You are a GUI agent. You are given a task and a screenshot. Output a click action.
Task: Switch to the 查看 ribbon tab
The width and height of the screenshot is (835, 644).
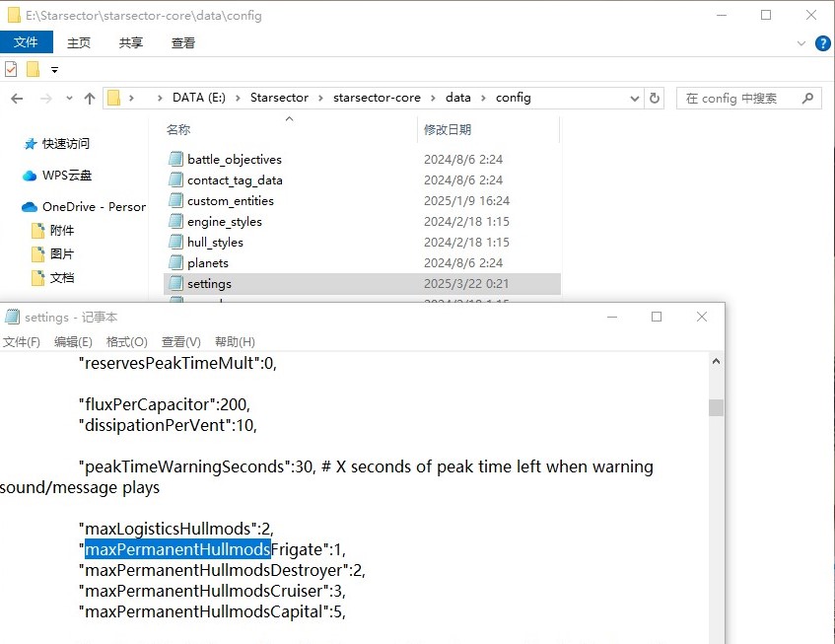183,42
